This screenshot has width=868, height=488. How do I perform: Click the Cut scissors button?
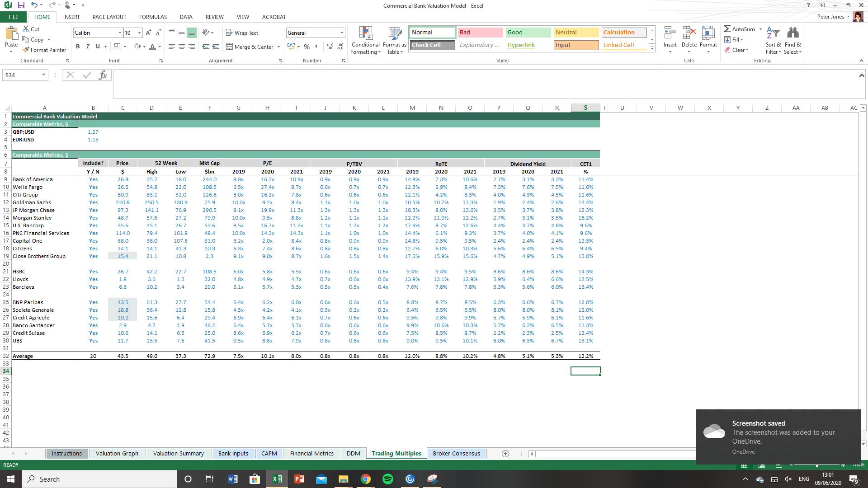31,29
